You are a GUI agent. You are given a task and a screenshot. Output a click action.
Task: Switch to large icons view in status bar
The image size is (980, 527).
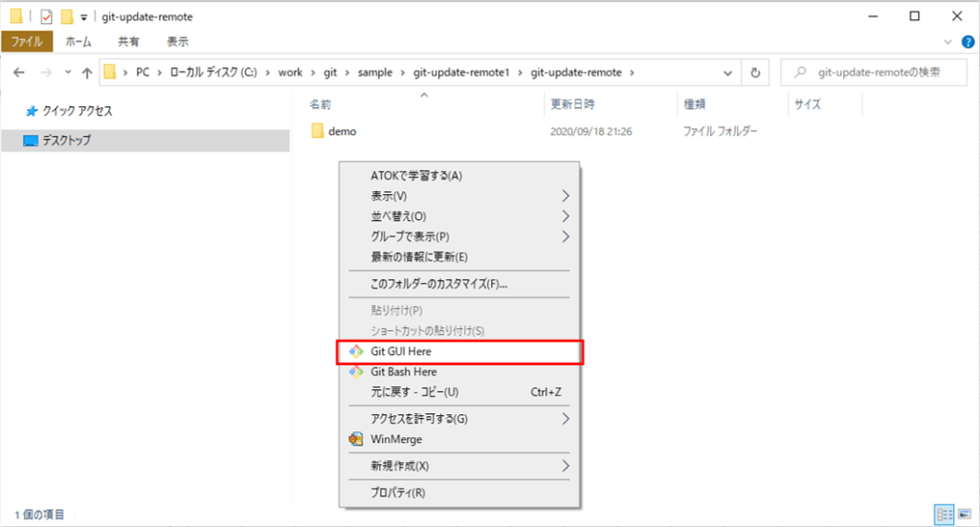pyautogui.click(x=964, y=515)
